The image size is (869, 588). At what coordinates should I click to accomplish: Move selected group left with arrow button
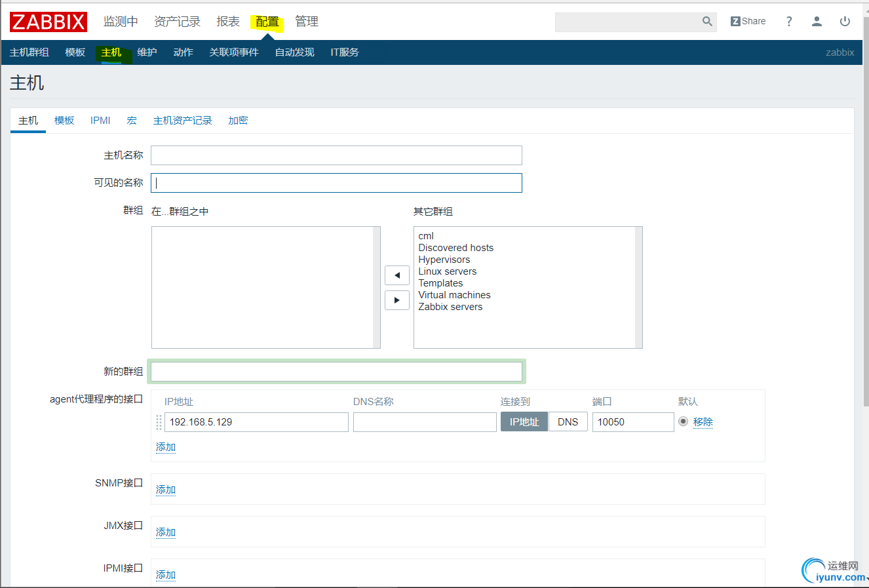[x=397, y=275]
